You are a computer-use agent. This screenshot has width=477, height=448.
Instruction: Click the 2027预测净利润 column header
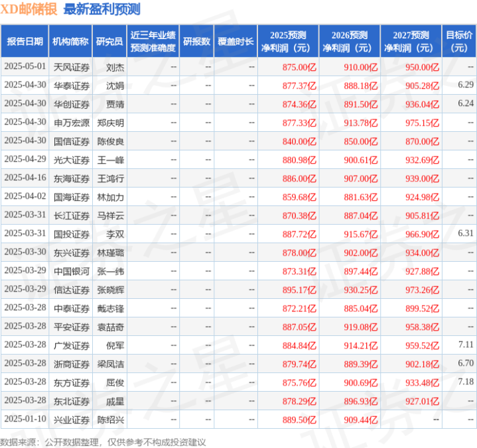tap(411, 41)
